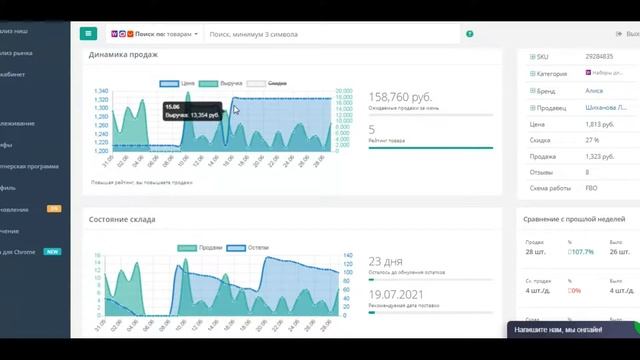The image size is (640, 360).
Task: Open the Профиль sidebar item
Action: coord(8,188)
